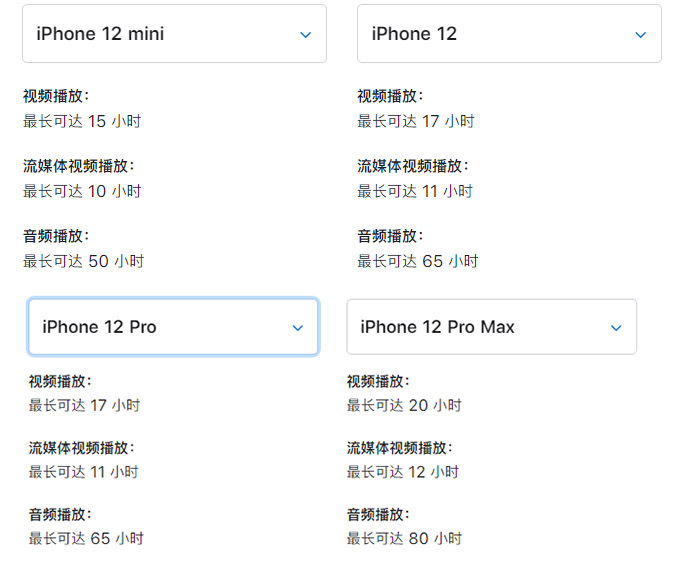
Task: Click 最长可达 65 小时 under iPhone 12 Pro
Action: point(86,539)
